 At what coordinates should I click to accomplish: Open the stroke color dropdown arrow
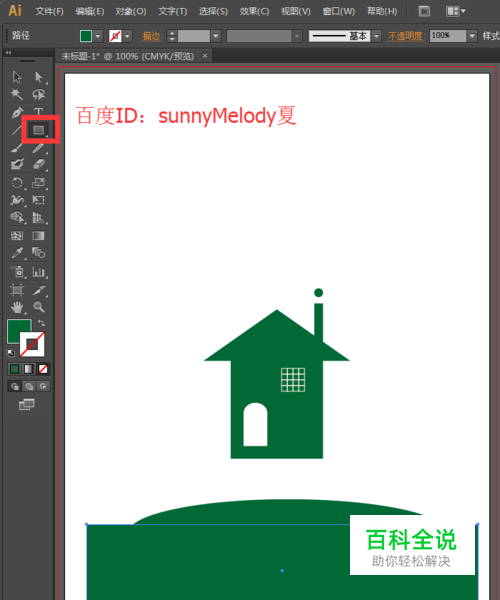point(127,36)
